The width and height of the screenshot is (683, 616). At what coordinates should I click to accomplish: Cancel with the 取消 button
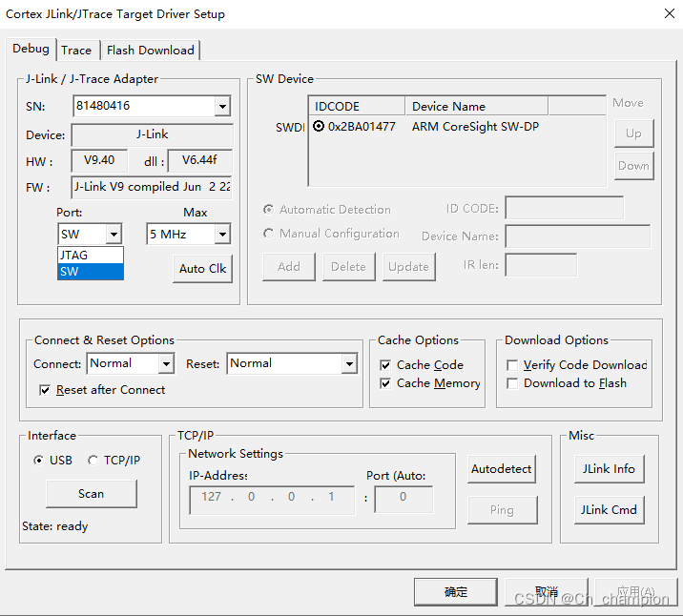coord(547,591)
